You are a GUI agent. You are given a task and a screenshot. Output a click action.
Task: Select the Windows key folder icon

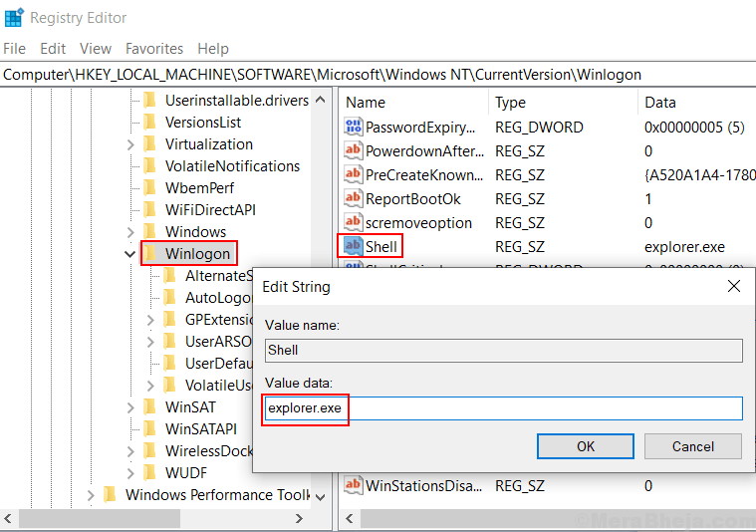tap(150, 231)
